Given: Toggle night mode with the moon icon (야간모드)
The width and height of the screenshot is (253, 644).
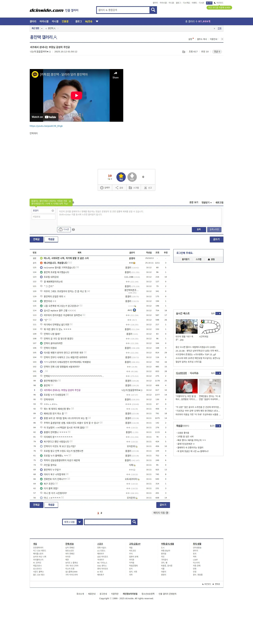Looking at the screenshot, I should tap(219, 3).
